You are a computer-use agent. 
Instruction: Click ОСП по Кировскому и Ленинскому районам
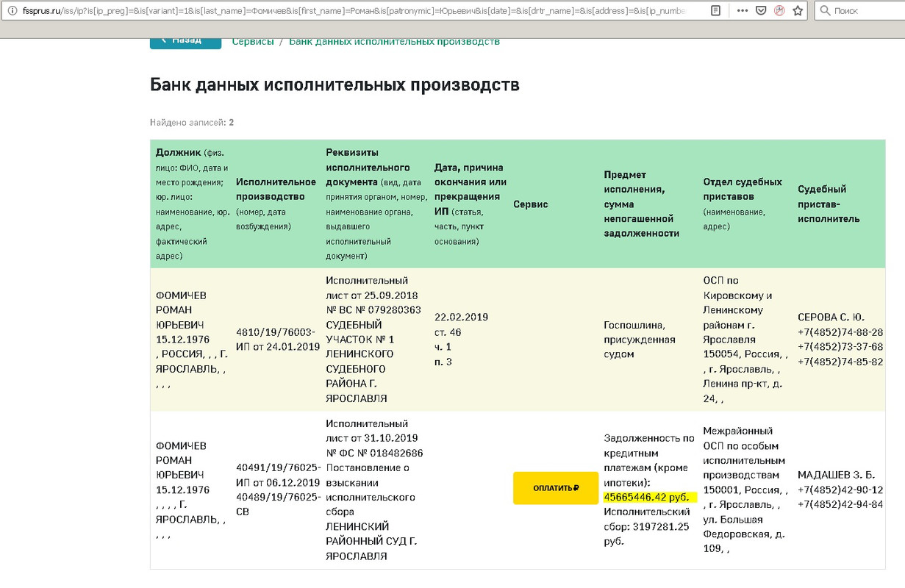(737, 303)
